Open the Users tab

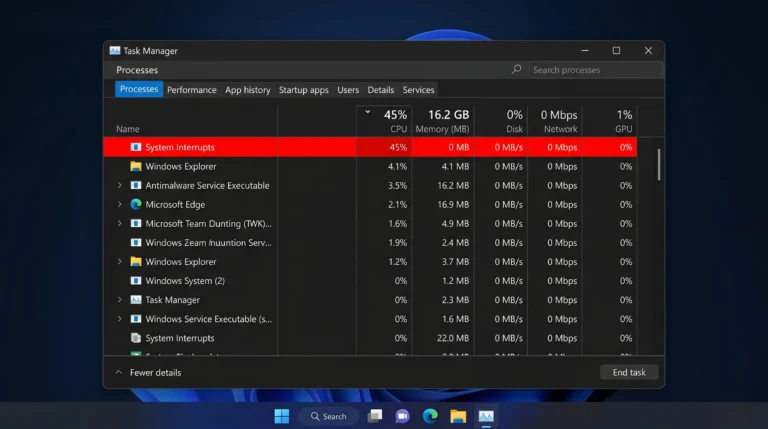pos(348,90)
